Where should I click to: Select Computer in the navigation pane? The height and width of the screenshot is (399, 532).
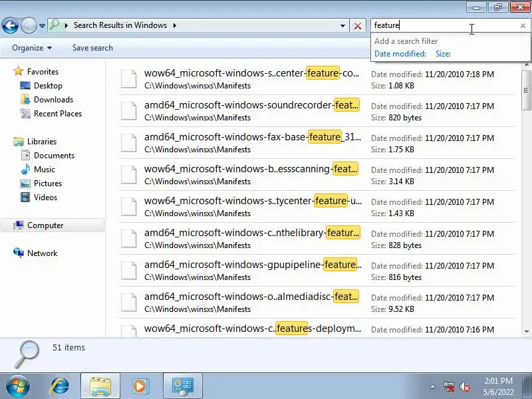(x=45, y=225)
